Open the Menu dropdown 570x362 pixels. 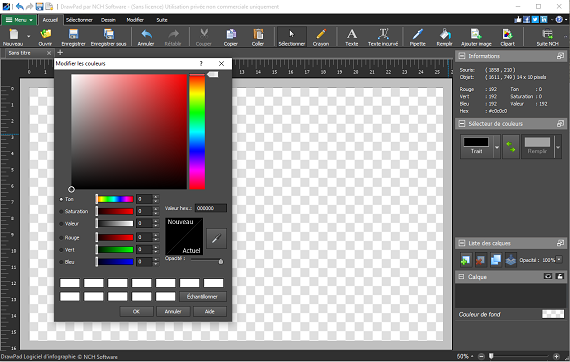point(19,20)
